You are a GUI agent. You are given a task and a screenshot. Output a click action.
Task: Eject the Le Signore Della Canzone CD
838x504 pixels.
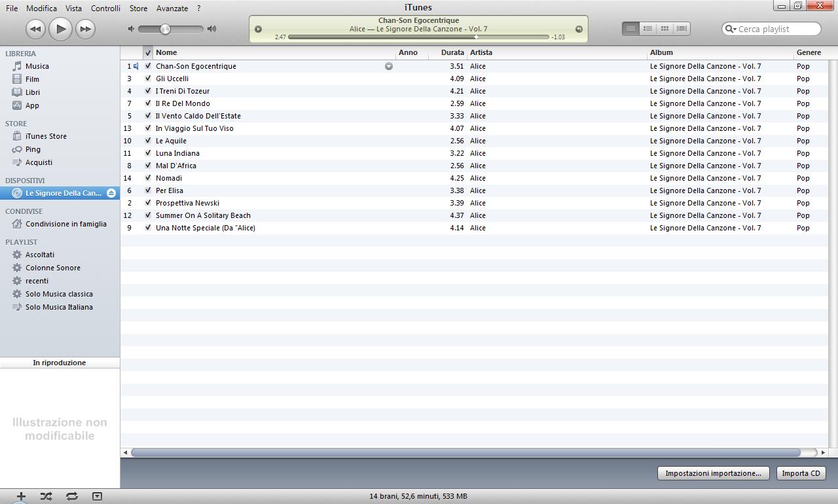click(111, 193)
